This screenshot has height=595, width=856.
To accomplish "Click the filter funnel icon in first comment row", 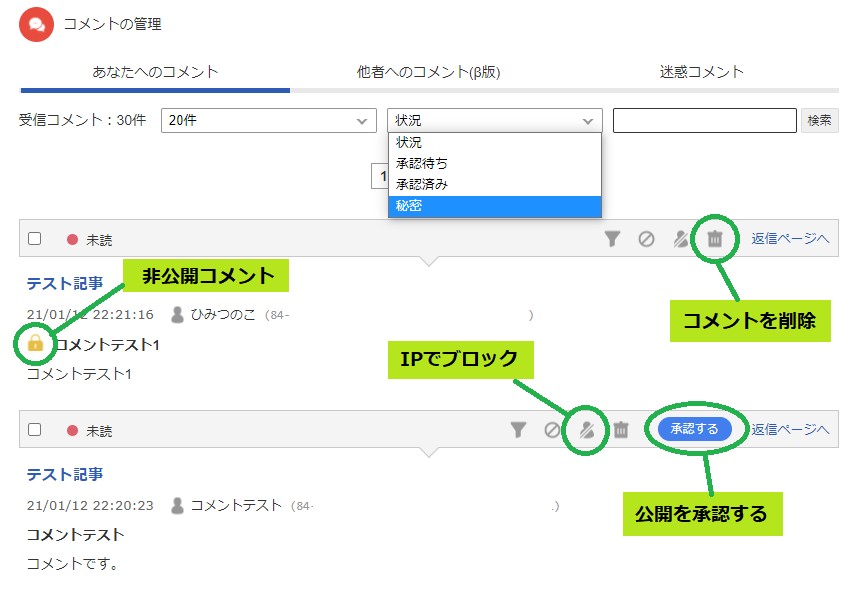I will click(613, 239).
